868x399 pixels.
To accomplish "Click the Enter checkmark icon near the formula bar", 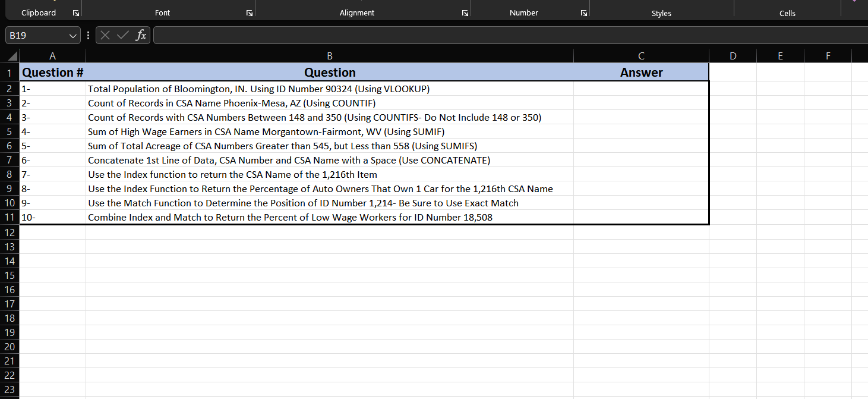I will point(122,34).
